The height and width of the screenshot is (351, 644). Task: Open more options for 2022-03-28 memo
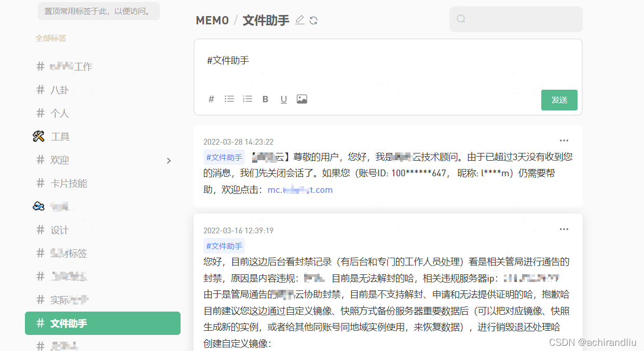[564, 141]
